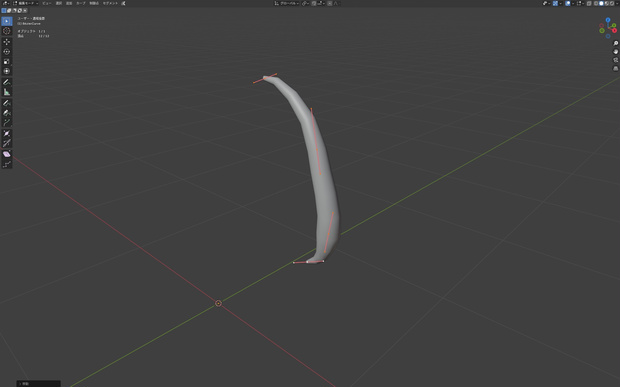The image size is (620, 387).
Task: Click the viewport pan hand icon
Action: [x=615, y=51]
